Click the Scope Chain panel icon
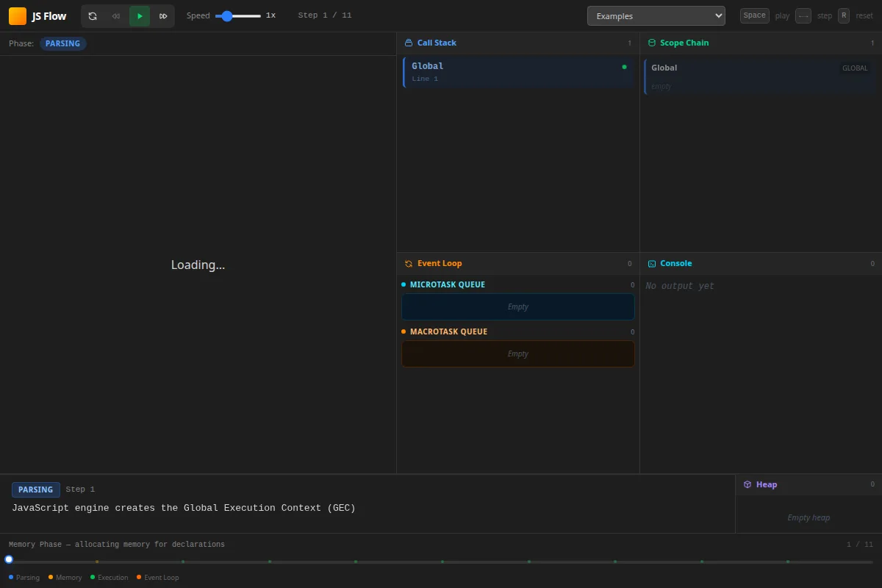 pyautogui.click(x=651, y=43)
